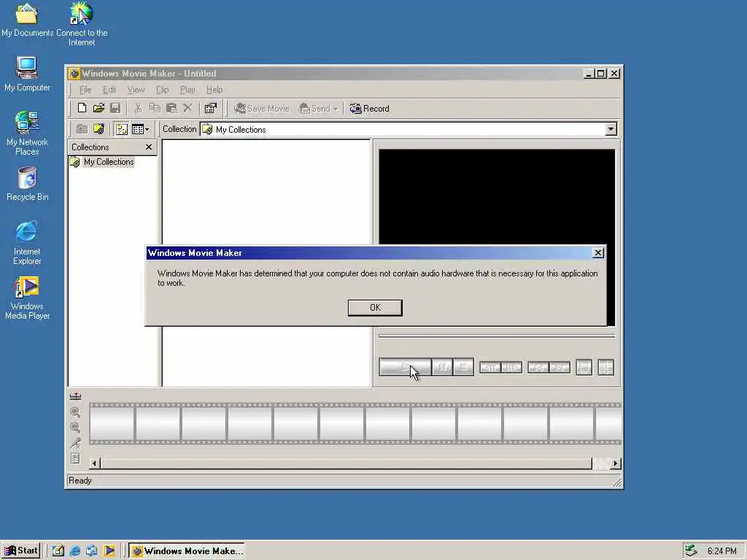Open the Views dropdown button
Viewport: 747px width, 560px height.
point(140,129)
